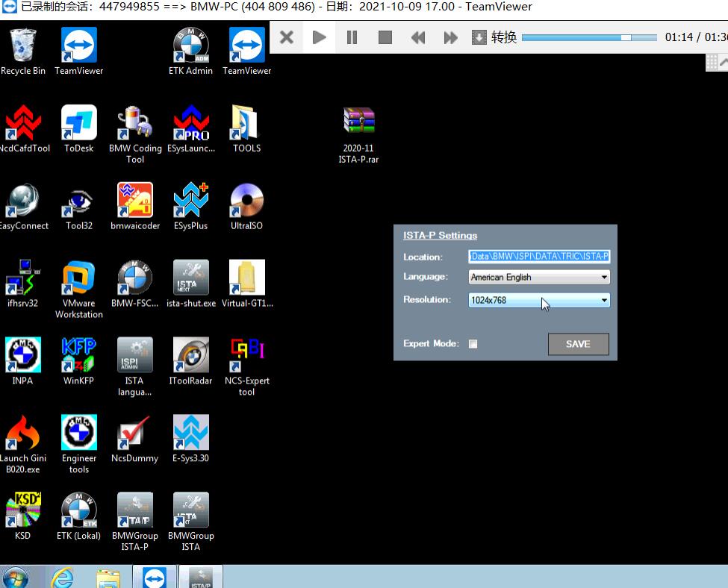Expand the Resolution dropdown showing 1024x768
Screen dimensions: 728x588
coord(539,300)
